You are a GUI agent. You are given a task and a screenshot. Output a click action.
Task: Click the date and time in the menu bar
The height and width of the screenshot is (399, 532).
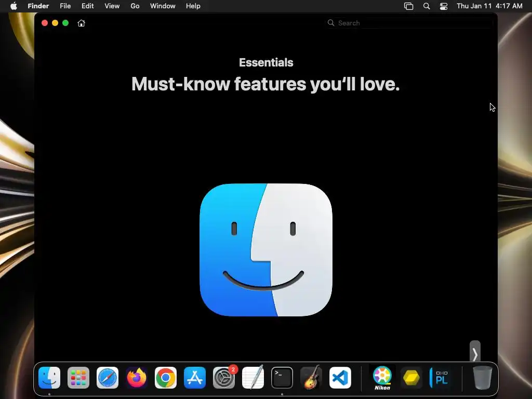point(489,6)
